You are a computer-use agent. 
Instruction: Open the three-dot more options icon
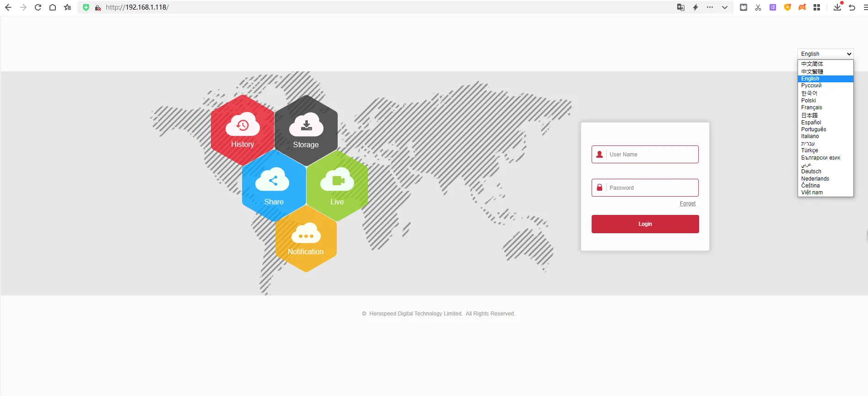(710, 7)
